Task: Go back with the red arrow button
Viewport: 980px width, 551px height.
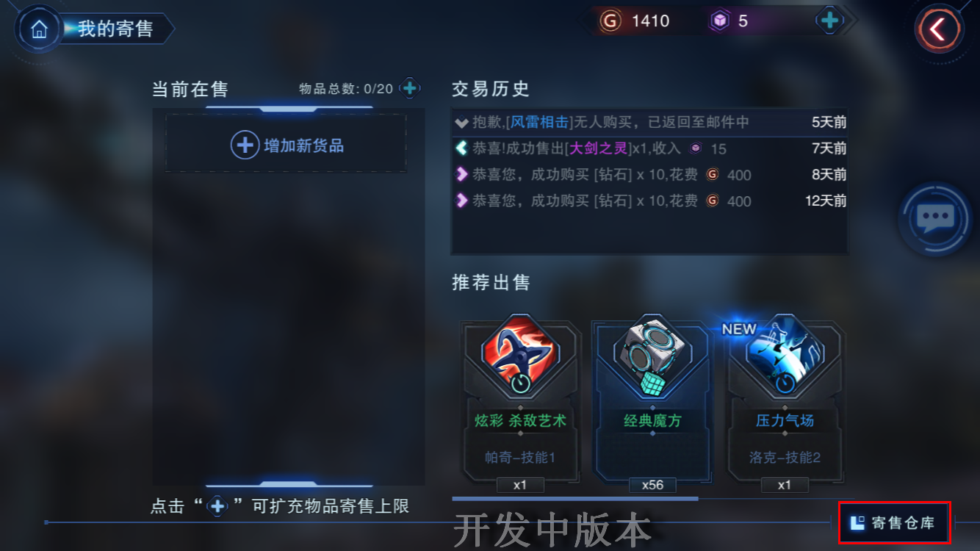Action: (937, 29)
